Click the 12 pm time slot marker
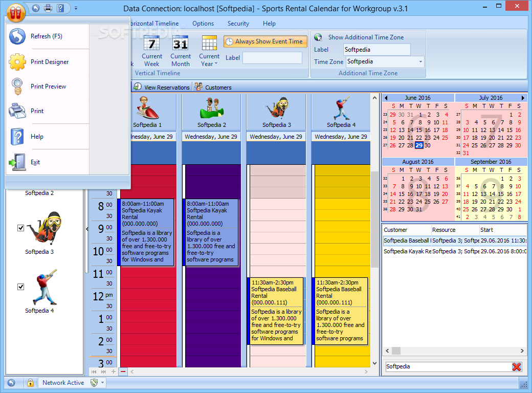 (x=103, y=296)
